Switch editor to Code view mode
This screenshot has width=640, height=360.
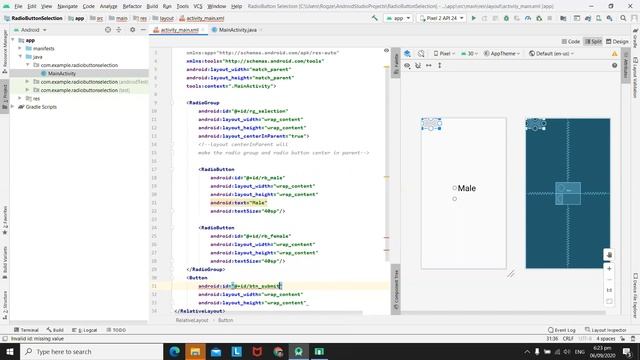click(571, 42)
